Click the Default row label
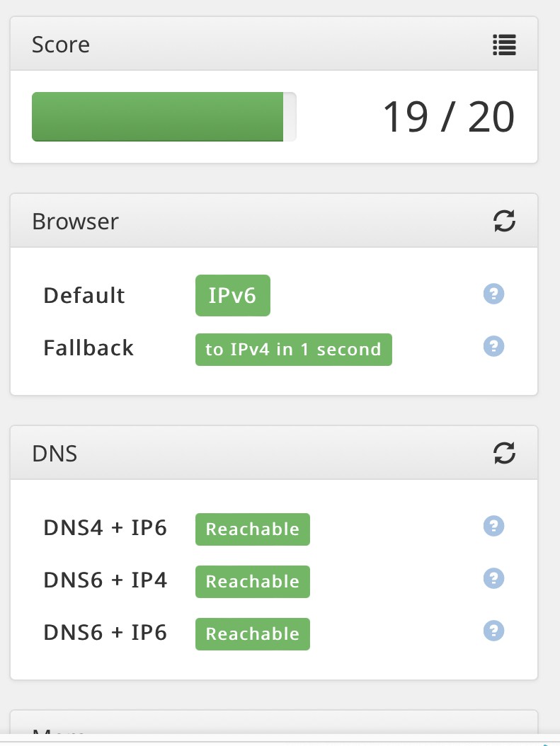The height and width of the screenshot is (746, 560). point(84,295)
